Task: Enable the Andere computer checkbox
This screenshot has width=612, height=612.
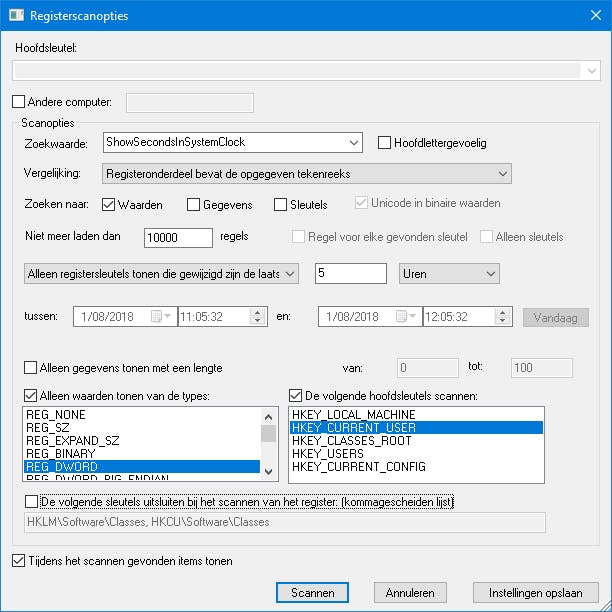Action: pos(18,102)
